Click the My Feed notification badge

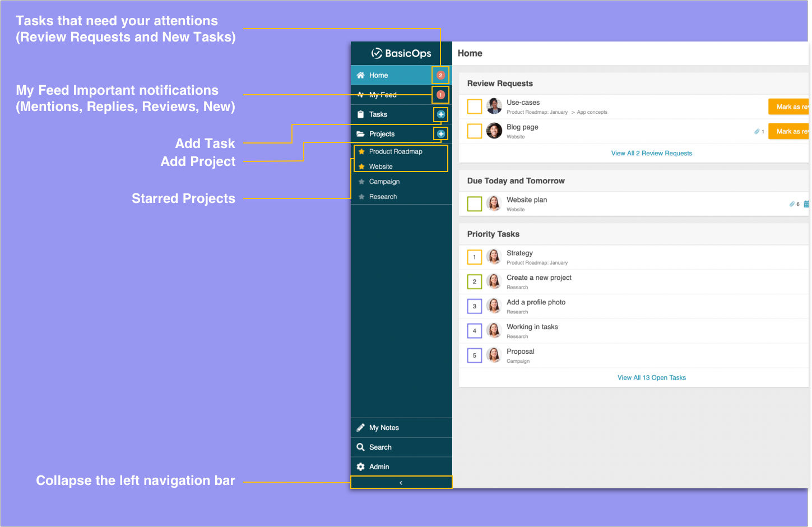pyautogui.click(x=440, y=95)
